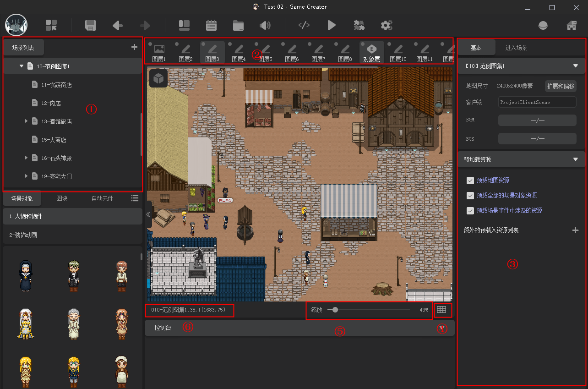
Task: Uncheck 预载地图资源 checkbox
Action: pyautogui.click(x=470, y=181)
